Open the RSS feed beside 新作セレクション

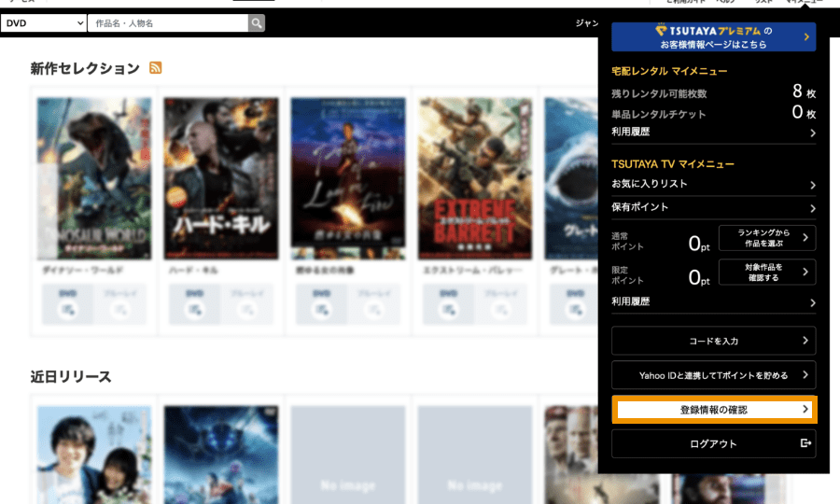pos(156,68)
